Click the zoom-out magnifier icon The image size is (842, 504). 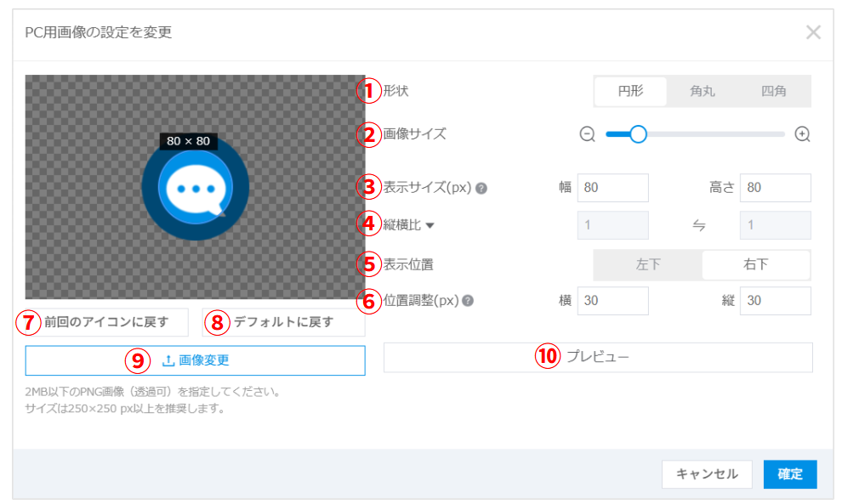[x=587, y=134]
